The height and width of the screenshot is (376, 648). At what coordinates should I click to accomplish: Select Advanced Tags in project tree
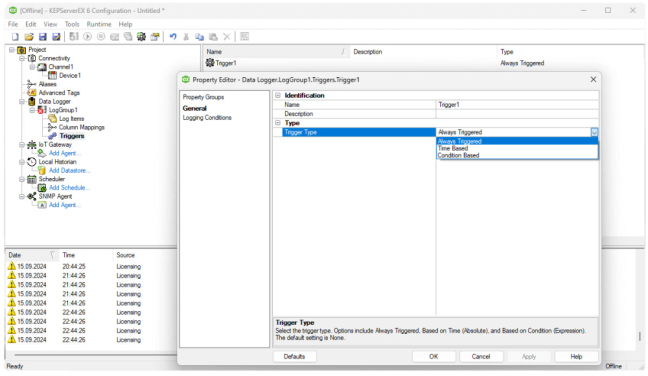pos(59,93)
